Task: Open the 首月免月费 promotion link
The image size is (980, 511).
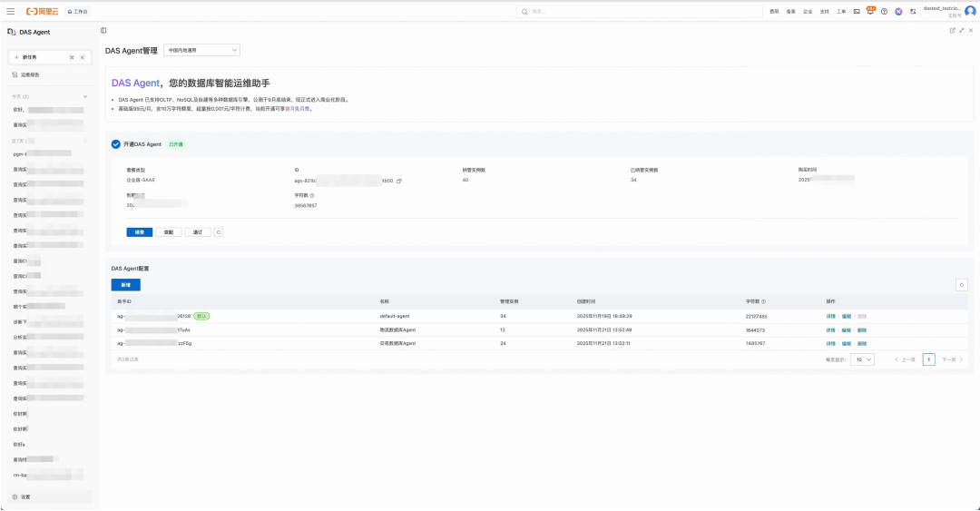Action: tap(297, 109)
